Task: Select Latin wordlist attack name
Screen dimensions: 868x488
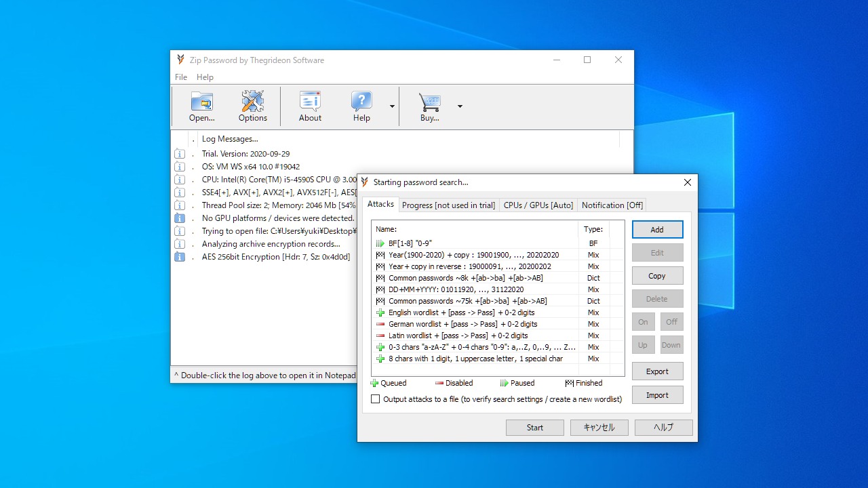Action: pos(458,335)
